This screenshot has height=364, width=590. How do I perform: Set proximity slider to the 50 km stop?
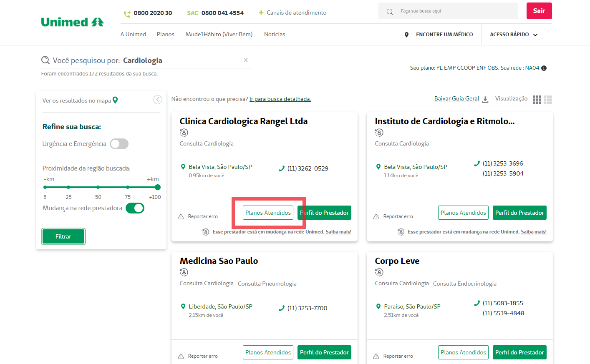(x=98, y=187)
